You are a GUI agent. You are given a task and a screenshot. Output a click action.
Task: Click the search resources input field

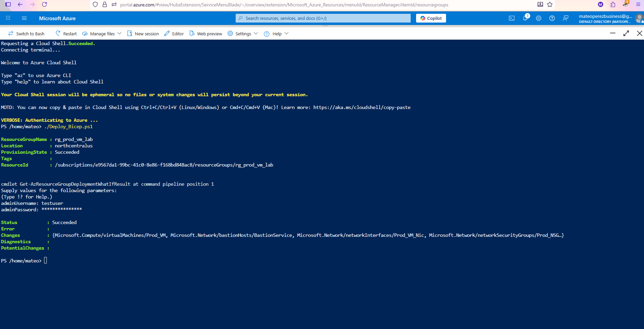click(323, 18)
